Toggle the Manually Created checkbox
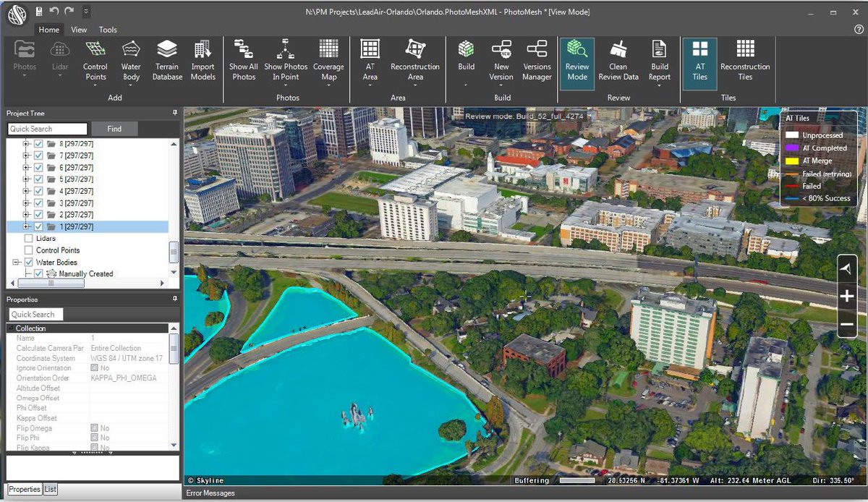868x502 pixels. tap(38, 273)
